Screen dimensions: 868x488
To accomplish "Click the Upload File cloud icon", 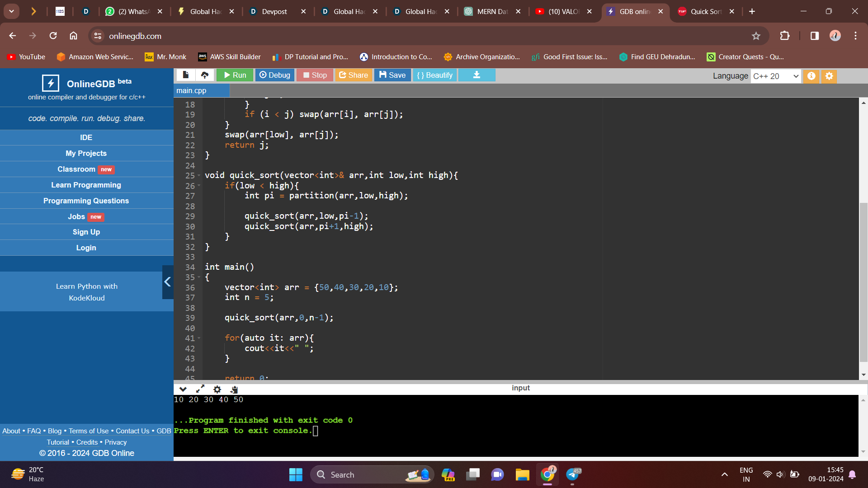I will (205, 75).
